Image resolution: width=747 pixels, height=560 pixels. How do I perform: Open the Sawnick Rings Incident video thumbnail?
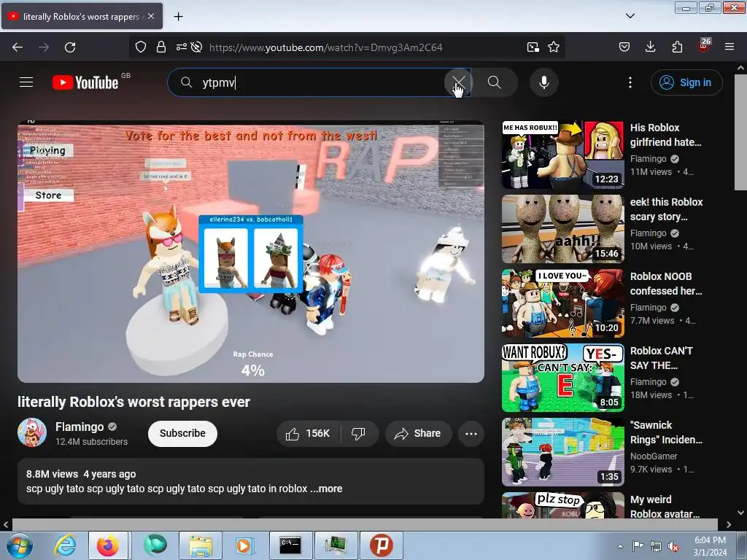coord(562,452)
